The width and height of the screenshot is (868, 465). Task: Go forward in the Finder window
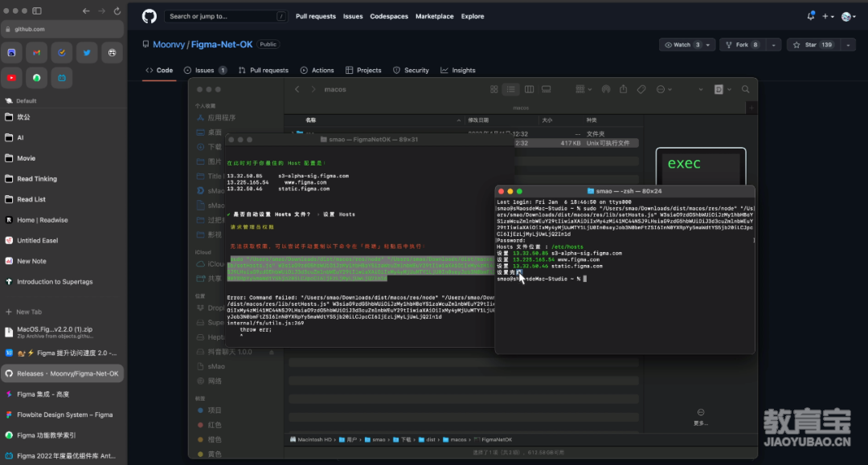tap(313, 90)
